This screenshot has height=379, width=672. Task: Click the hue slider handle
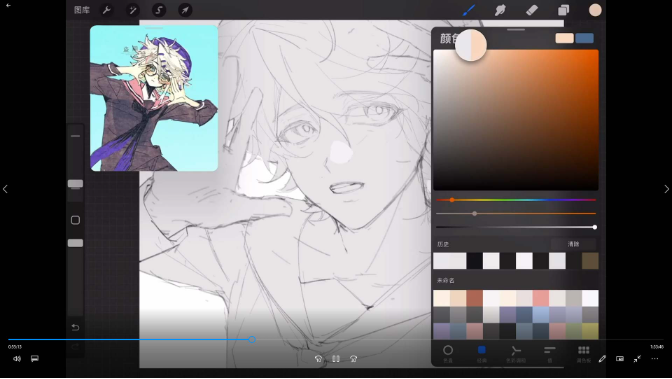pyautogui.click(x=452, y=200)
